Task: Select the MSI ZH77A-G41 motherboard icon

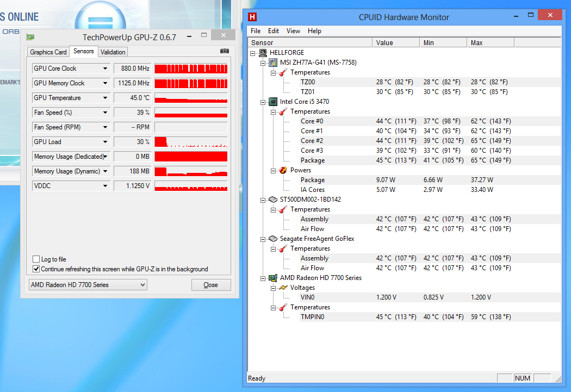Action: click(x=273, y=63)
